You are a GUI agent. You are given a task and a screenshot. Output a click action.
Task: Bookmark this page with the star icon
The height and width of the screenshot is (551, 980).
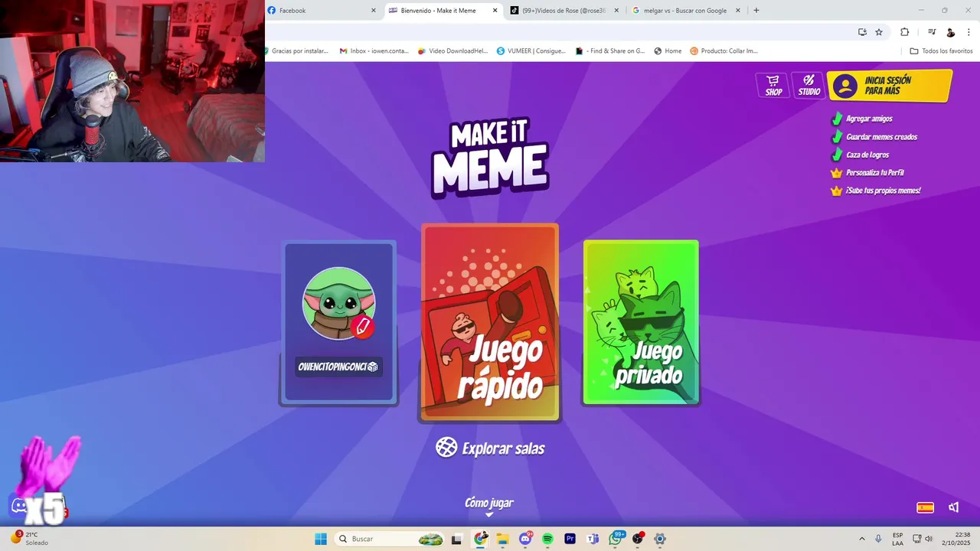pos(879,32)
